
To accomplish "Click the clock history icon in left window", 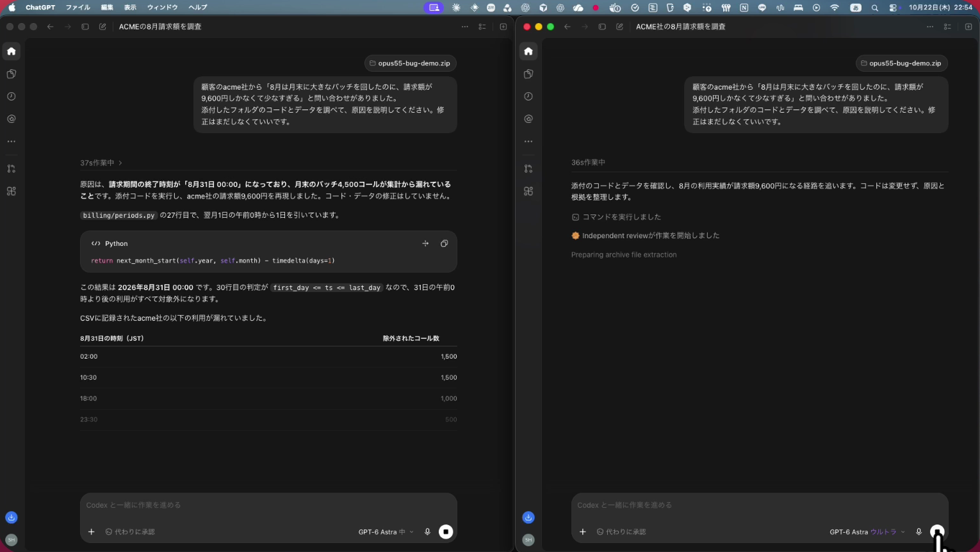I will (12, 97).
